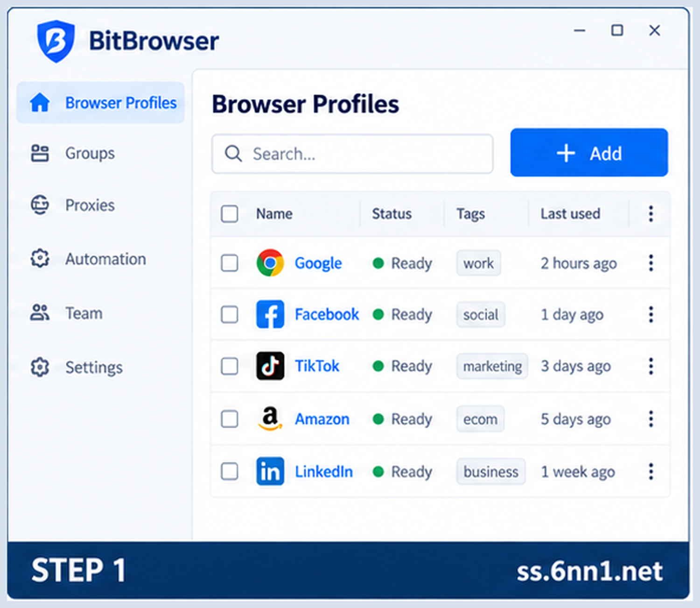The image size is (700, 608).
Task: Click the social tag
Action: click(481, 314)
